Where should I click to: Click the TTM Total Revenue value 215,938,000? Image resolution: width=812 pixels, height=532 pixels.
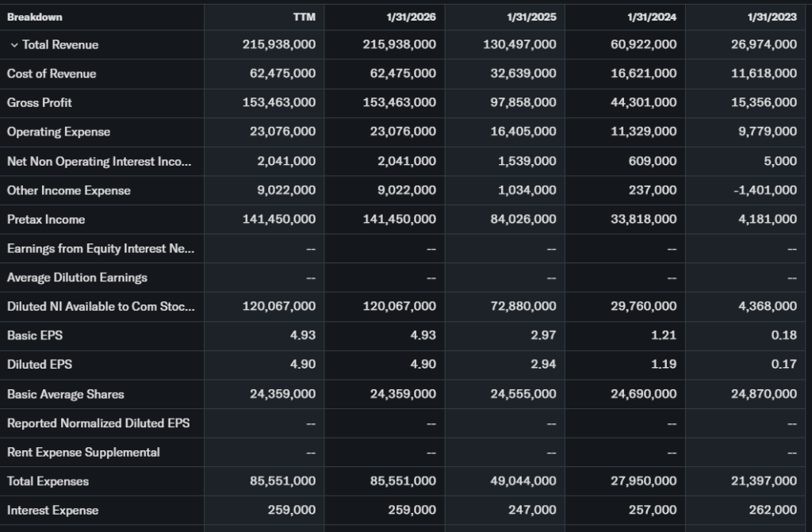pyautogui.click(x=279, y=45)
